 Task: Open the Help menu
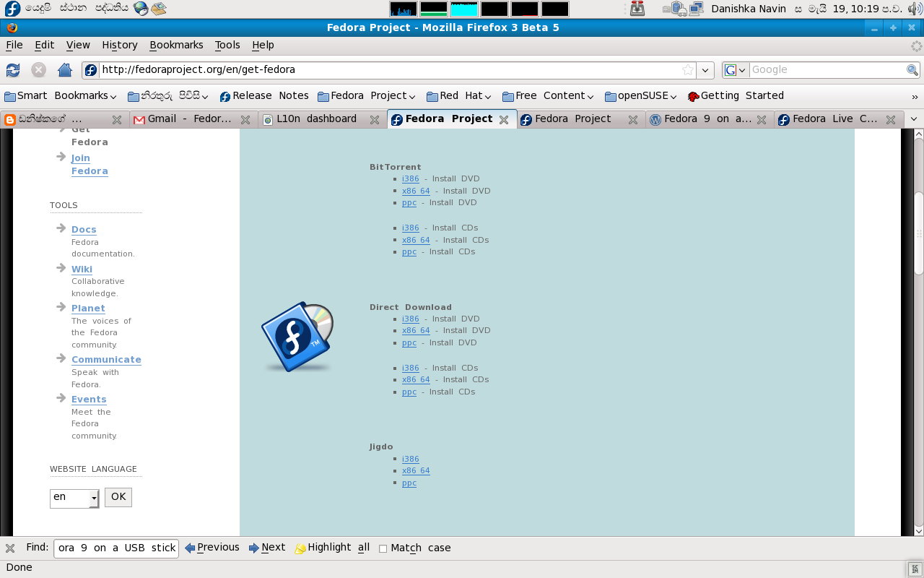click(x=263, y=45)
